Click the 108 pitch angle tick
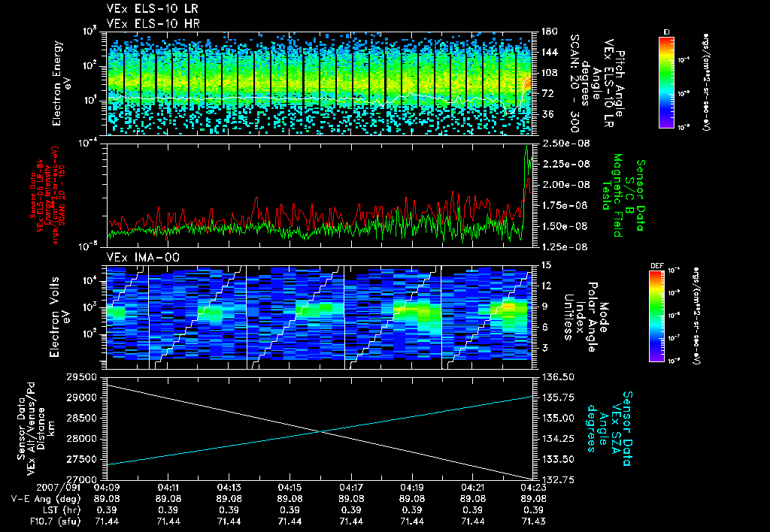This screenshot has height=532, width=770. coord(550,73)
